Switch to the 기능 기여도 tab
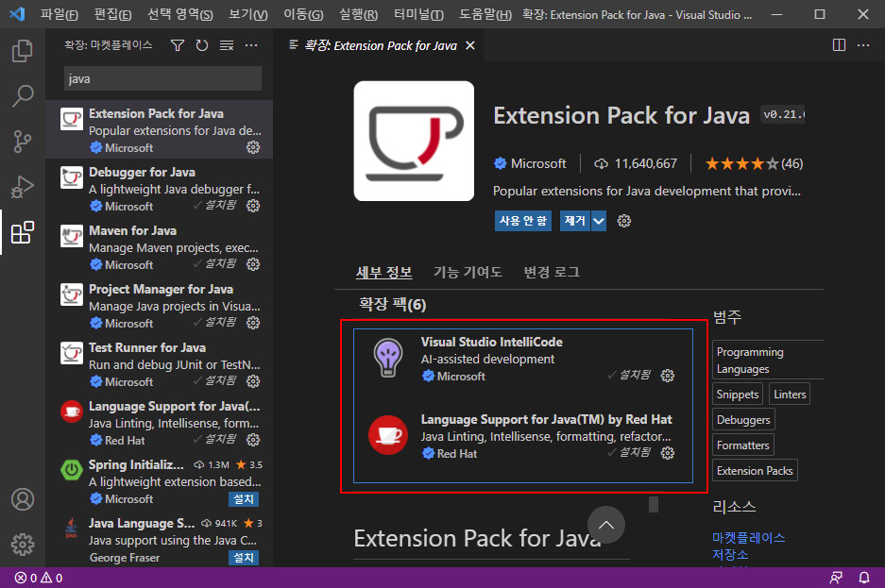This screenshot has width=885, height=588. coord(468,273)
